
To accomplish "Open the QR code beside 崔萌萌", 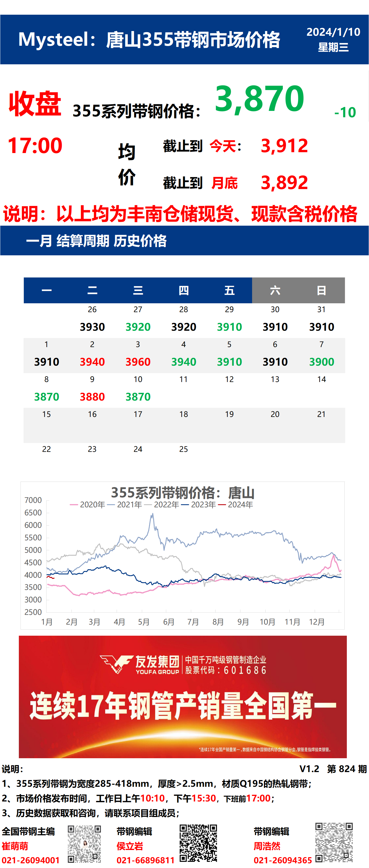I will [84, 844].
